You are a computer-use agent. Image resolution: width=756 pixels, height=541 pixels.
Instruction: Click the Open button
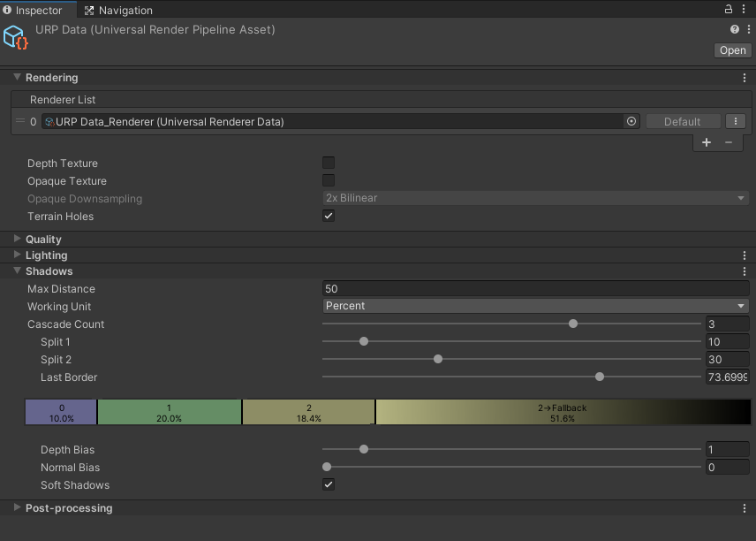(x=732, y=50)
